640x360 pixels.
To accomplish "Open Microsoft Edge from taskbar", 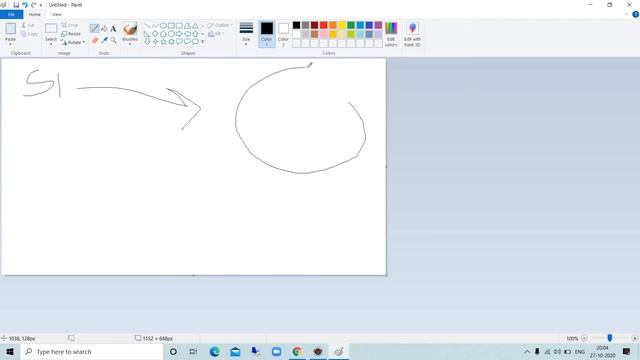I will pyautogui.click(x=214, y=351).
